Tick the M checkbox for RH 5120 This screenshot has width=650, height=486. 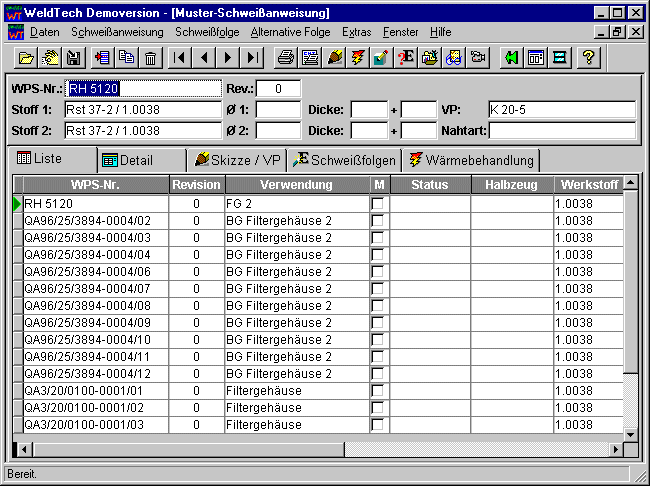pyautogui.click(x=378, y=204)
